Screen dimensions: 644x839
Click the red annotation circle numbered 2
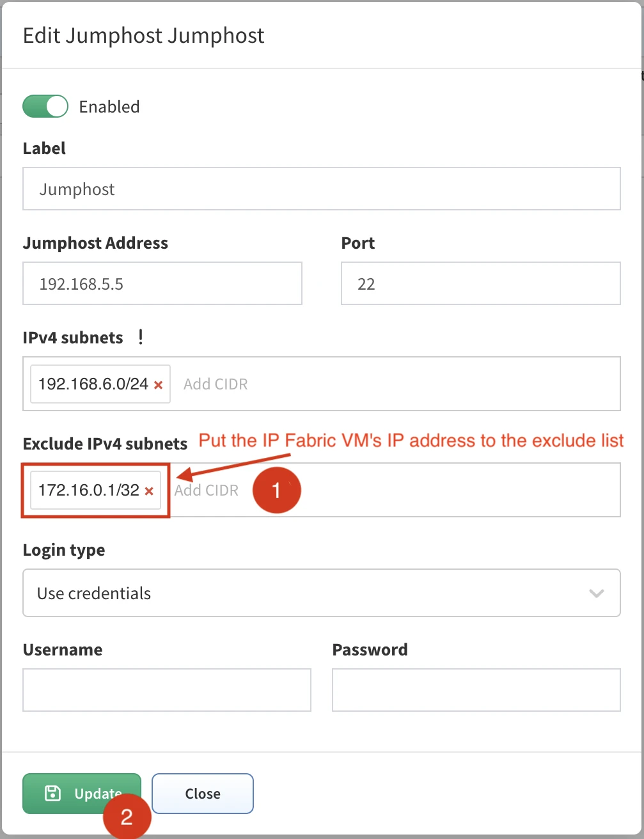click(x=127, y=816)
